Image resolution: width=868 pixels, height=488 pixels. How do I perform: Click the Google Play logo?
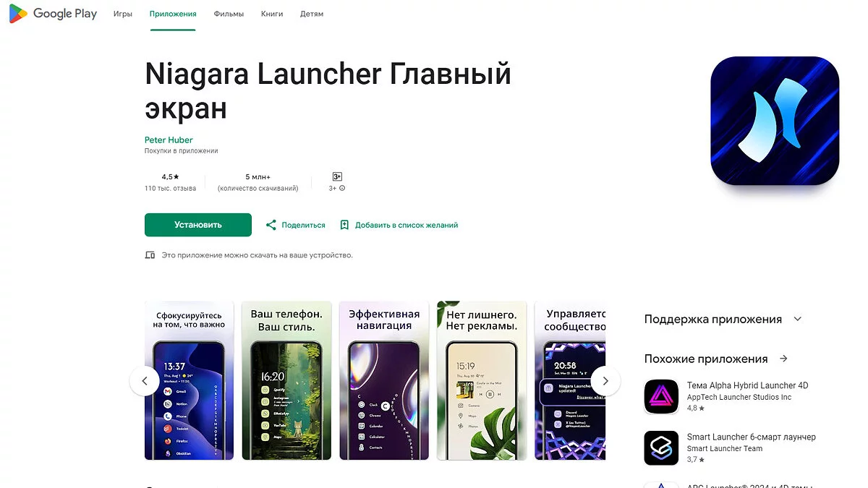(x=53, y=14)
